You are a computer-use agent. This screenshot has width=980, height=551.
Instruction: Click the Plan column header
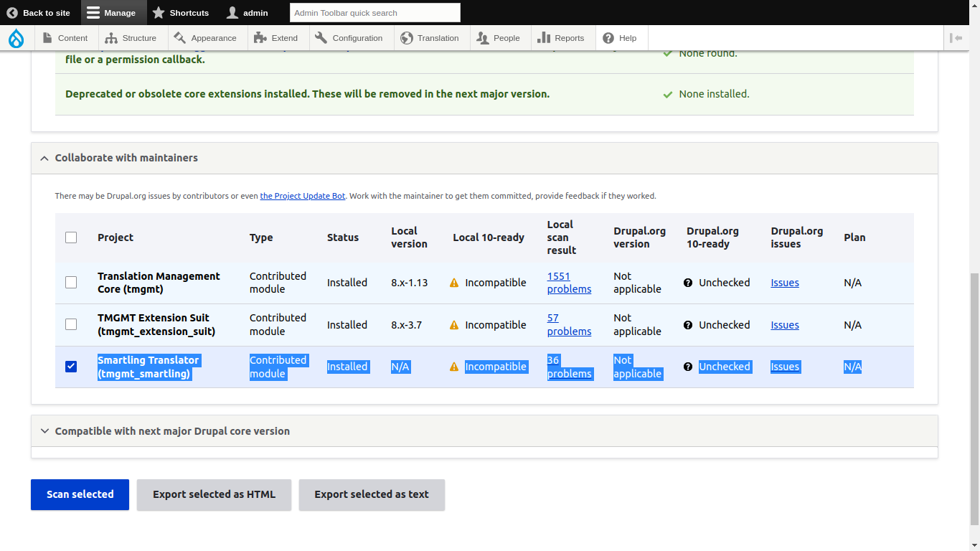(x=854, y=237)
